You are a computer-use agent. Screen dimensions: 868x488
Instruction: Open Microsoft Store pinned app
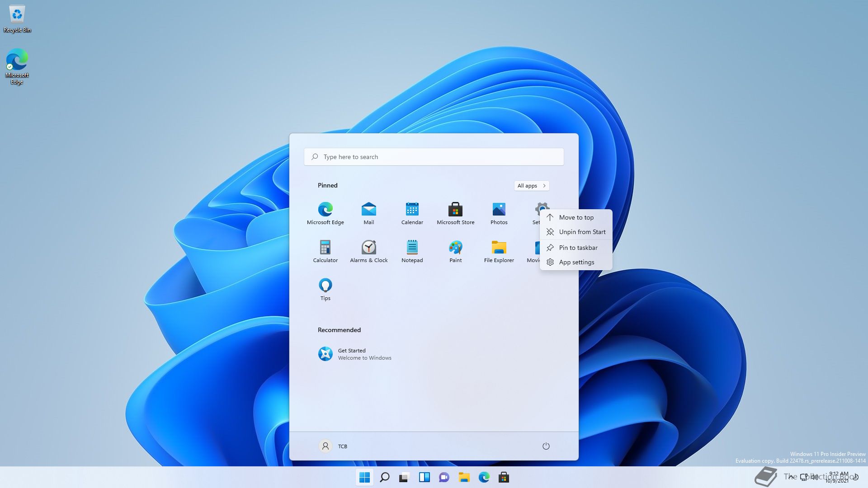pyautogui.click(x=455, y=213)
